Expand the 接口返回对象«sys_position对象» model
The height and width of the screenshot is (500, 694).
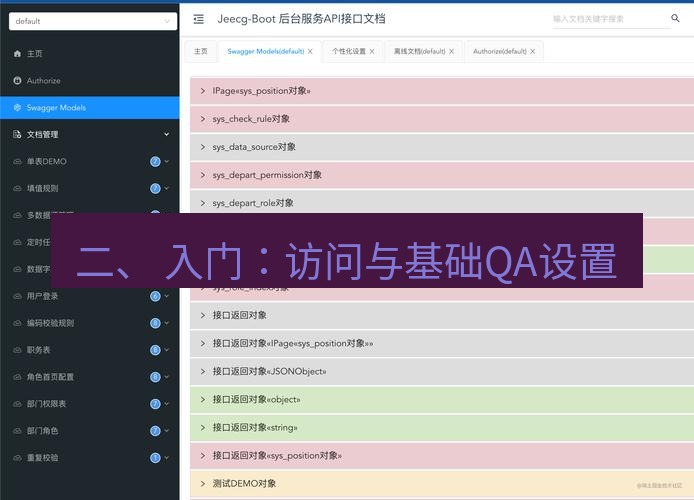pyautogui.click(x=442, y=456)
